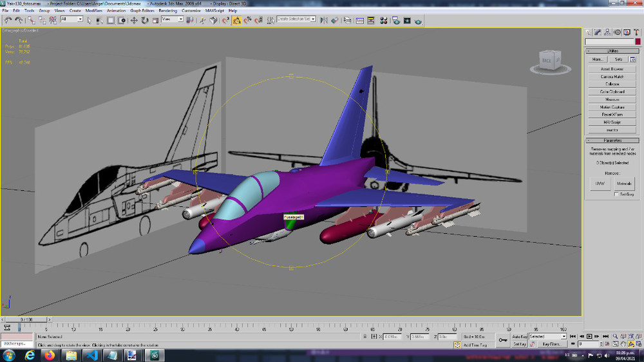The image size is (644, 362).
Task: Click the UVW remove button
Action: [x=600, y=184]
